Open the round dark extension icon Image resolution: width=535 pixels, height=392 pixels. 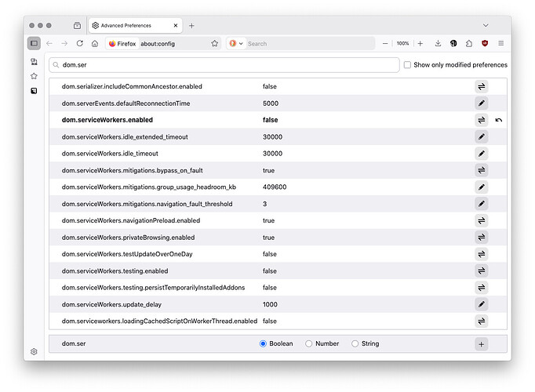453,43
